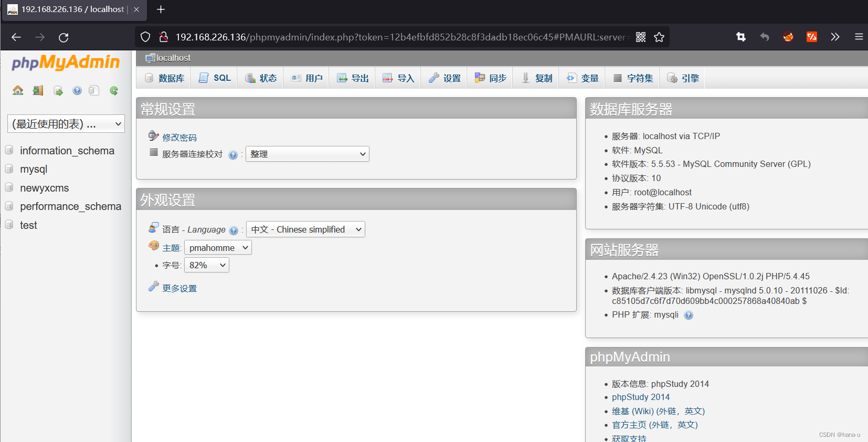Click the log out icon in sidebar
Image resolution: width=868 pixels, height=442 pixels.
pos(38,90)
